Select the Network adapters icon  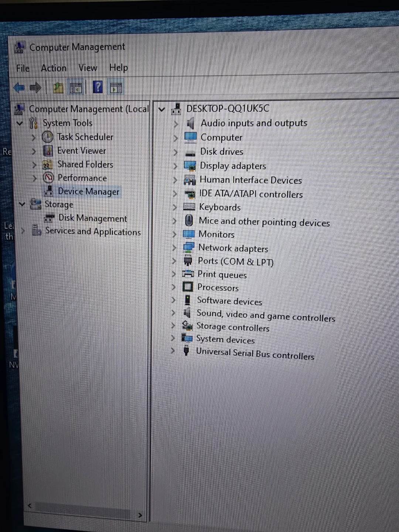pyautogui.click(x=189, y=248)
